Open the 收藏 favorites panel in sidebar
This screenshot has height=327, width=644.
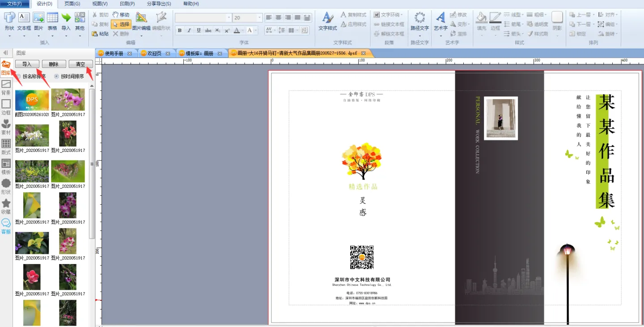[6, 206]
